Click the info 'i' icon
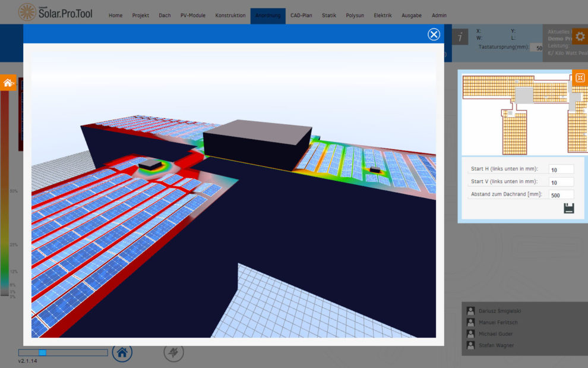Screen dimensions: 588x368 460,37
